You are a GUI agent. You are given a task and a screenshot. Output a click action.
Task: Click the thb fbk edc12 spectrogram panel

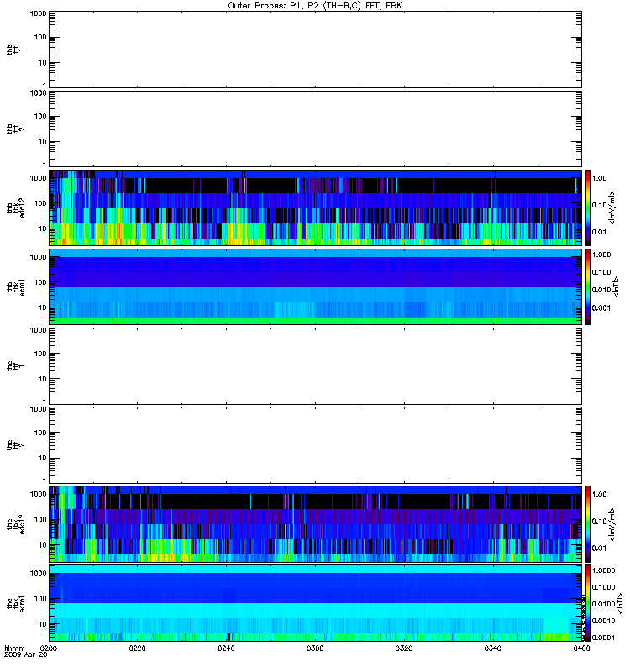(316, 207)
